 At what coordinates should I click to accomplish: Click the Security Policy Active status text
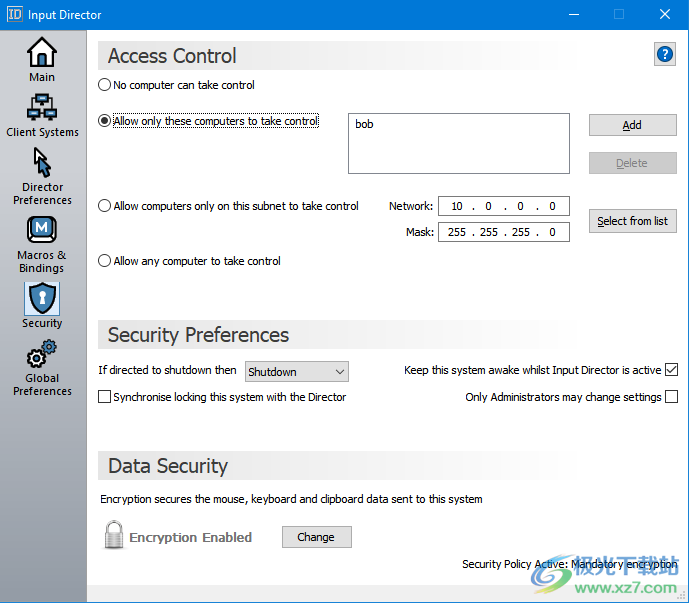569,564
